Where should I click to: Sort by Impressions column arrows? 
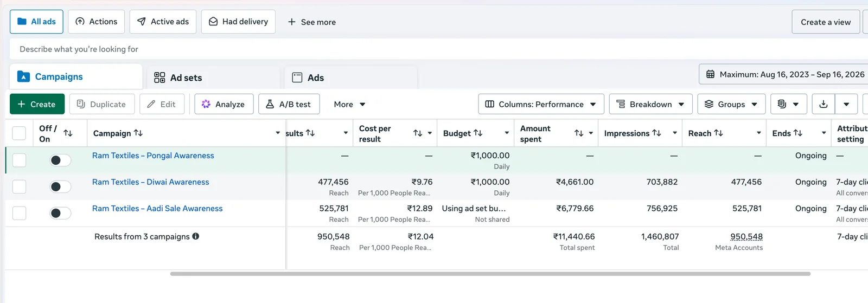pyautogui.click(x=656, y=133)
